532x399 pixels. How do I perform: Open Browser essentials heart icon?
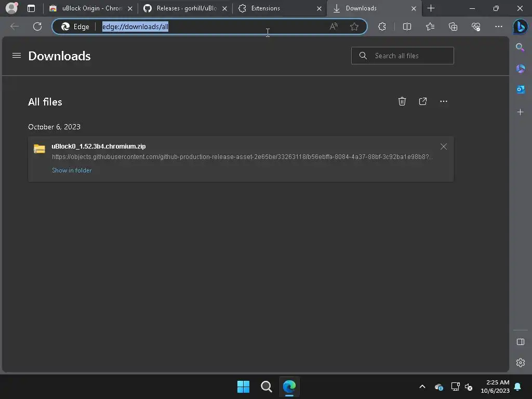click(476, 26)
